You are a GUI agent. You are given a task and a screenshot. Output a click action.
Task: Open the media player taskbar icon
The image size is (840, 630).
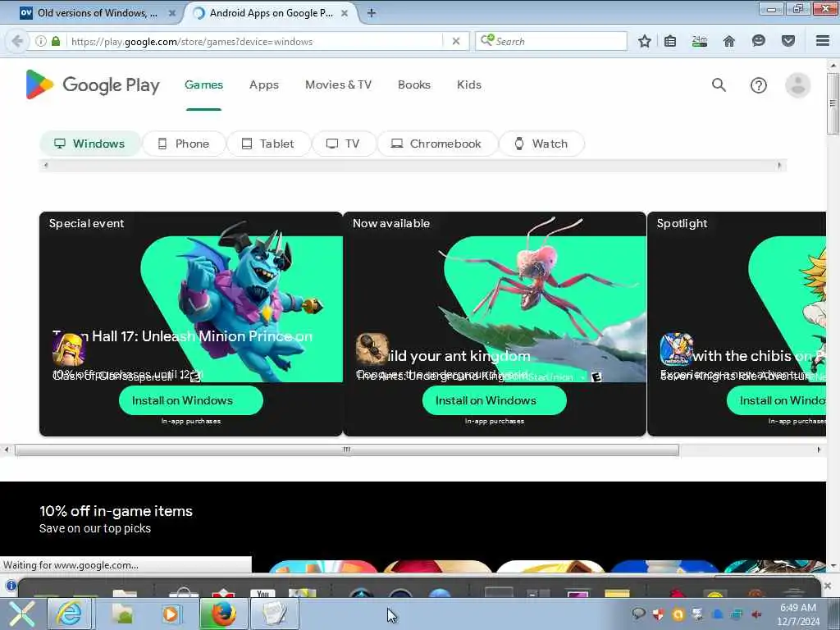tap(171, 614)
